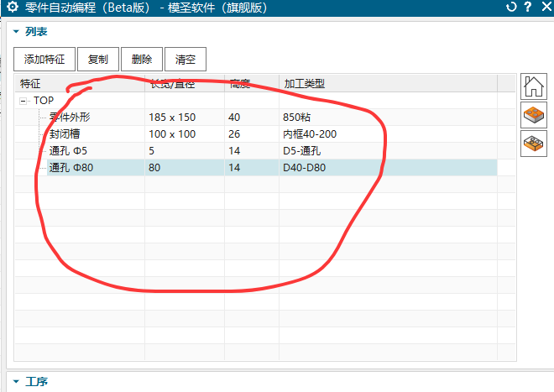Click the orange block with slot icon

point(534,144)
